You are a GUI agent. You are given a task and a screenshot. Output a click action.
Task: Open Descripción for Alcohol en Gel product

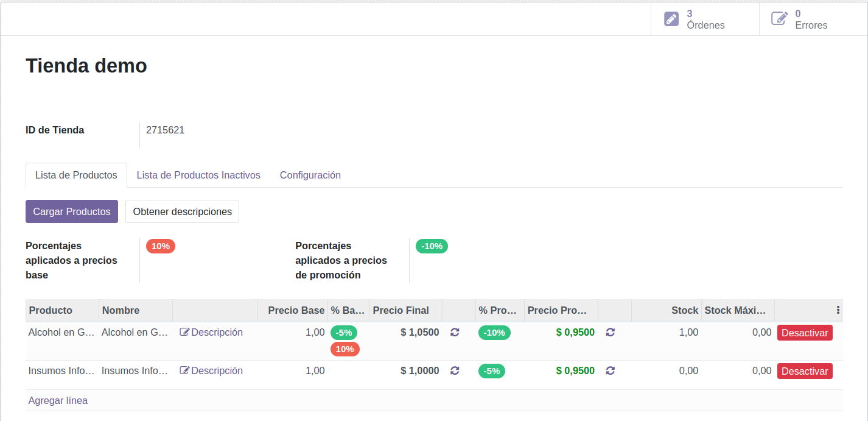tap(211, 332)
